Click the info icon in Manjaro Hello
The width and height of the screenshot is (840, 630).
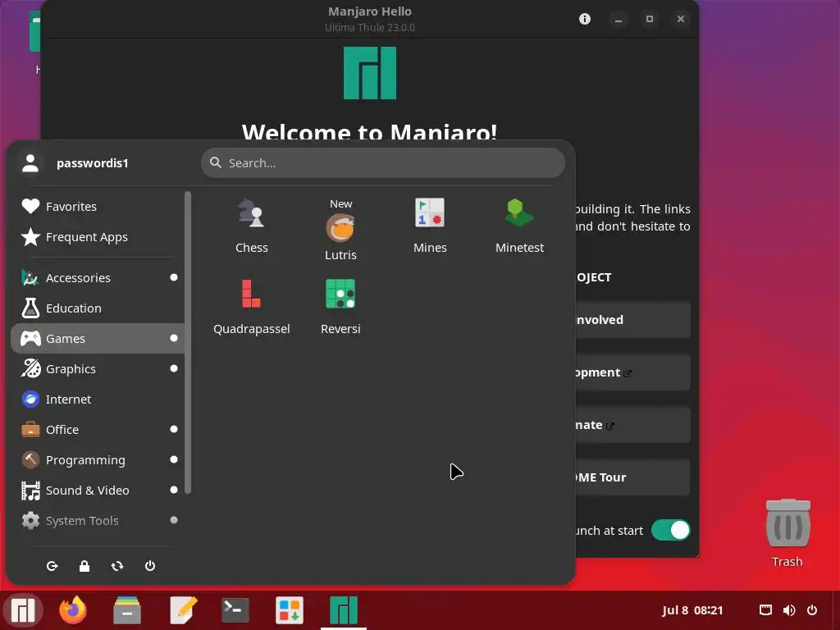pos(584,20)
